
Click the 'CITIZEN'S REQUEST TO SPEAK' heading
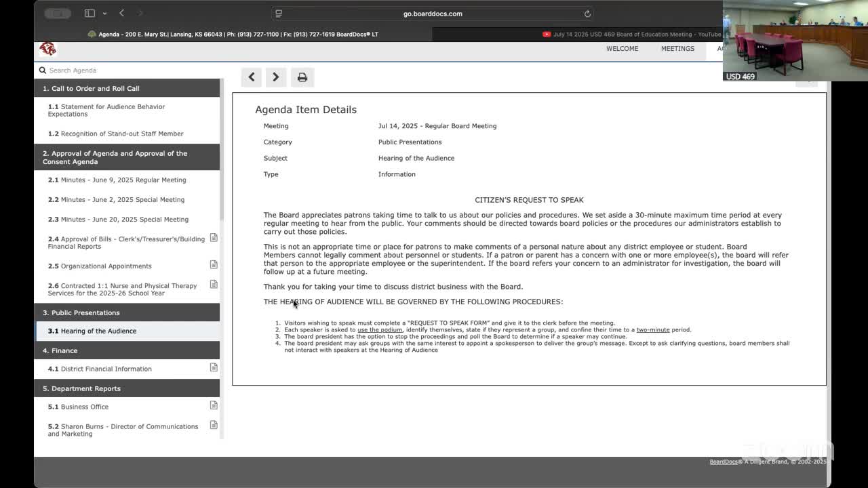click(x=529, y=200)
